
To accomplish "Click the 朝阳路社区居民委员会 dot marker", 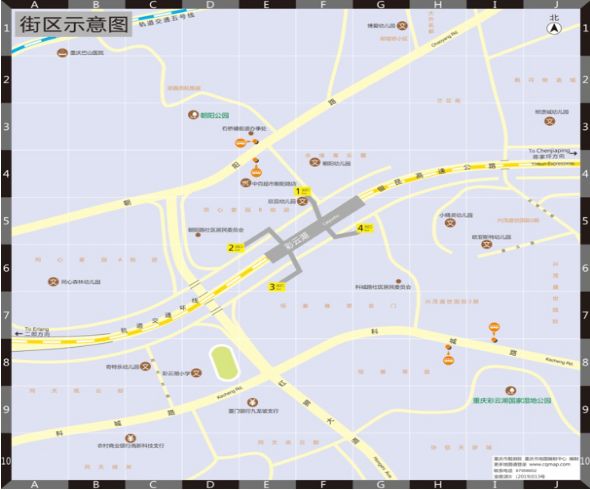I will point(198,235).
